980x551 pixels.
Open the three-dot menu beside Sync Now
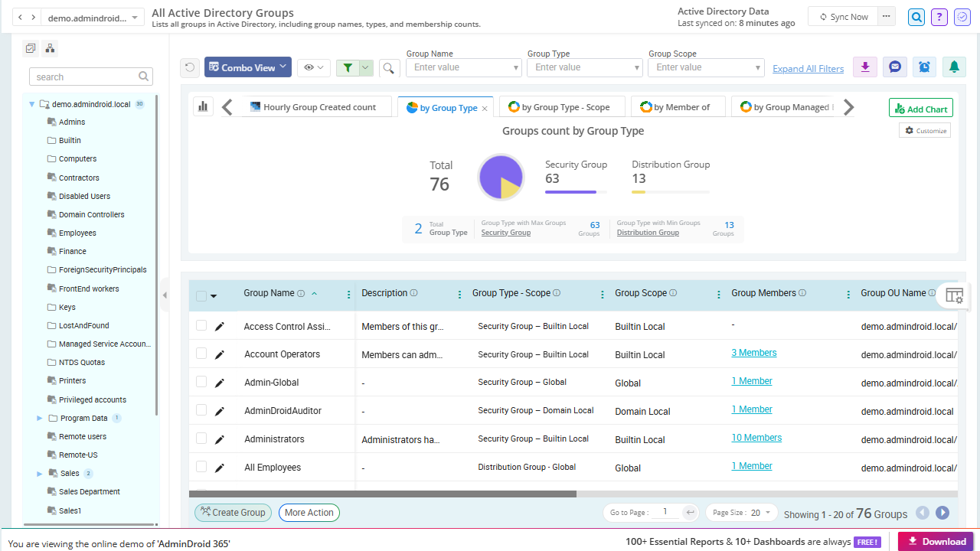887,16
